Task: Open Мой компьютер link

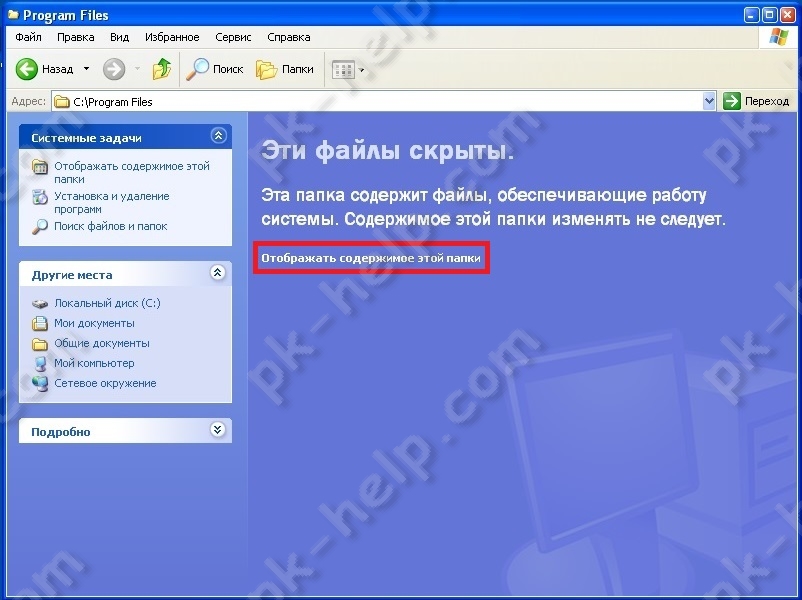Action: [94, 363]
